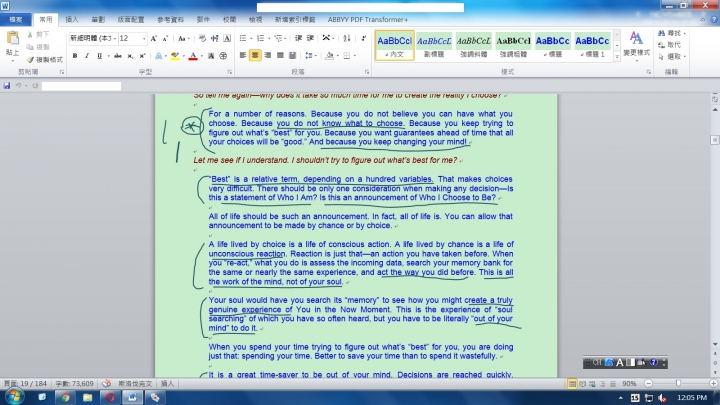Click the Character Border icon
This screenshot has height=405, width=720.
tap(227, 39)
